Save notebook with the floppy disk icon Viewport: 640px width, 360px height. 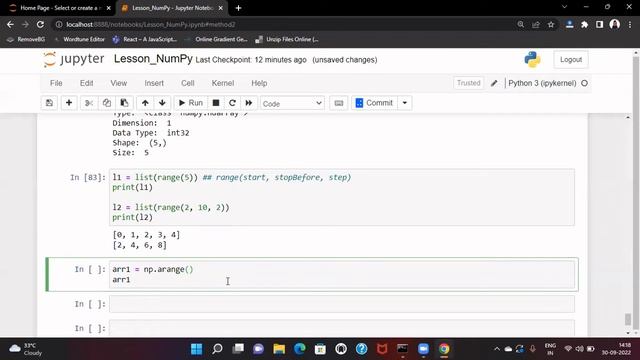49,103
